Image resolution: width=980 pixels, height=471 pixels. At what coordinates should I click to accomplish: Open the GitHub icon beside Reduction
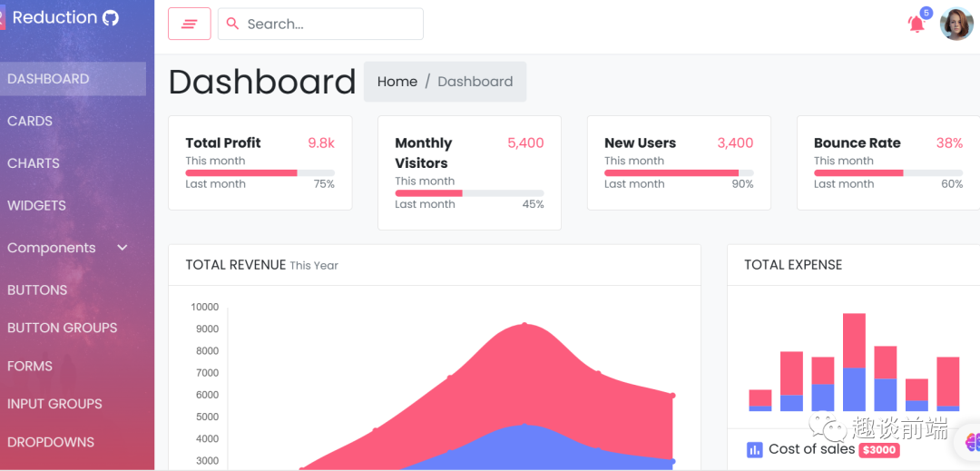coord(111,17)
